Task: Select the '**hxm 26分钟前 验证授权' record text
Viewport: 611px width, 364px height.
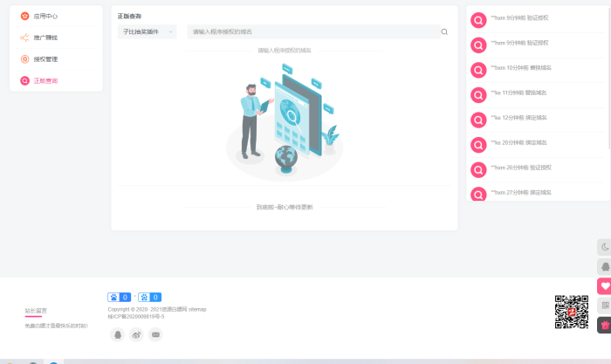Action: coord(521,168)
